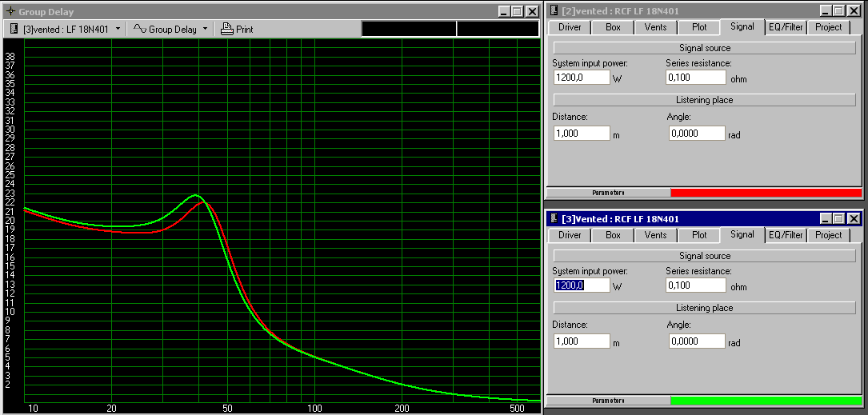Click the green plot color bar in [3]vented
868x415 pixels.
click(x=766, y=400)
